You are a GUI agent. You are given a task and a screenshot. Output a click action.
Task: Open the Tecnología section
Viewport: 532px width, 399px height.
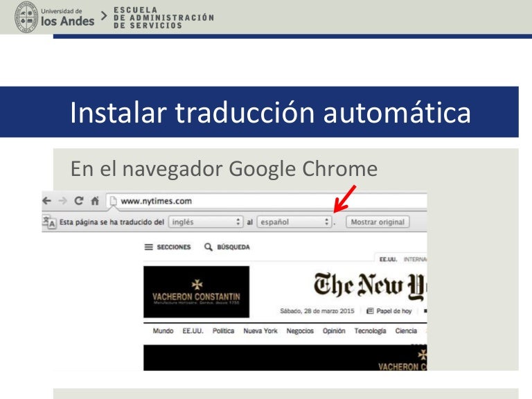[370, 331]
